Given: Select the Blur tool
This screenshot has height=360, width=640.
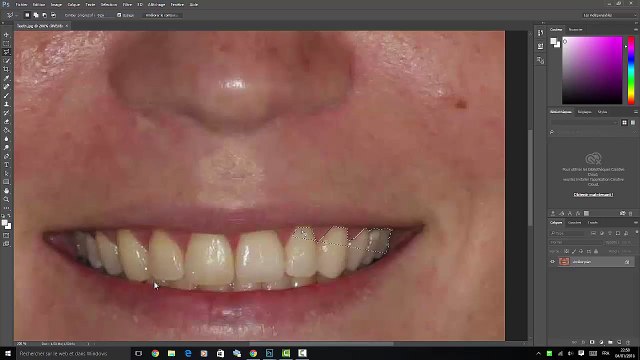Looking at the screenshot, I should (x=7, y=139).
